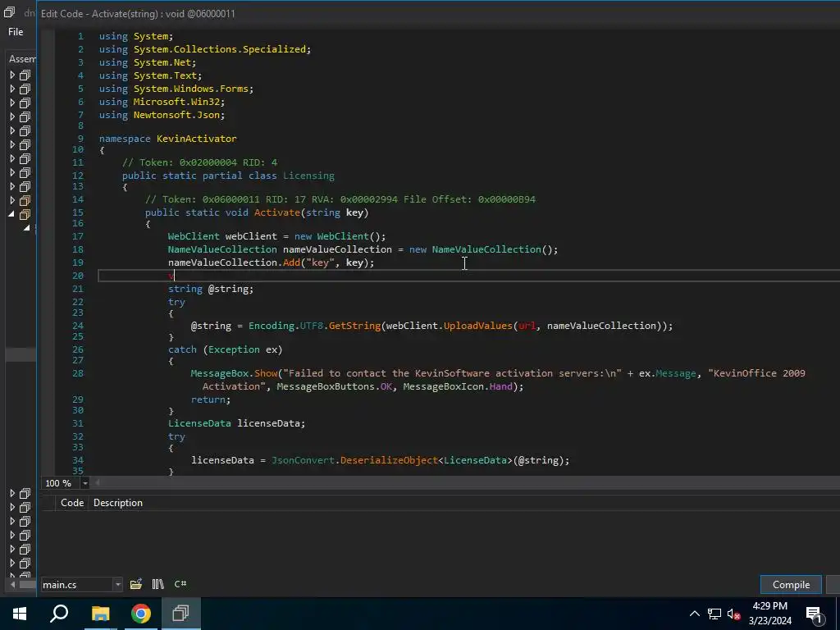Click 'DeserializeObject' on line 34
Viewport: 840px width, 630px height.
coord(389,460)
